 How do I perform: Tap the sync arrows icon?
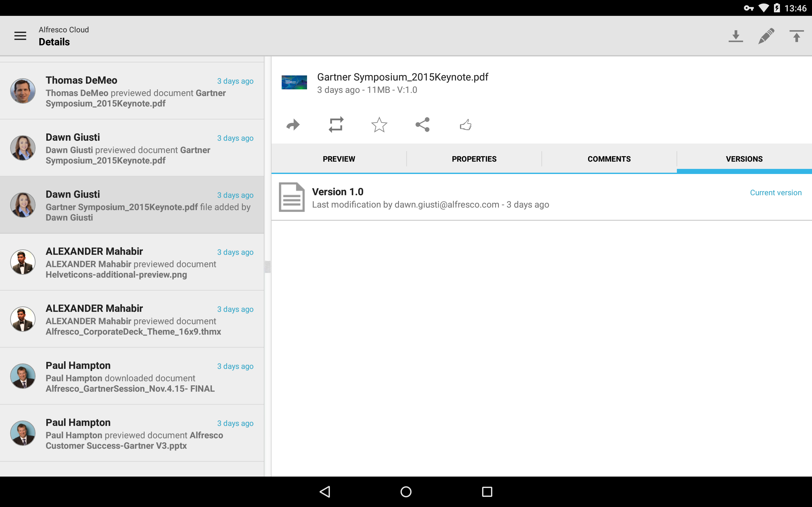pos(336,125)
